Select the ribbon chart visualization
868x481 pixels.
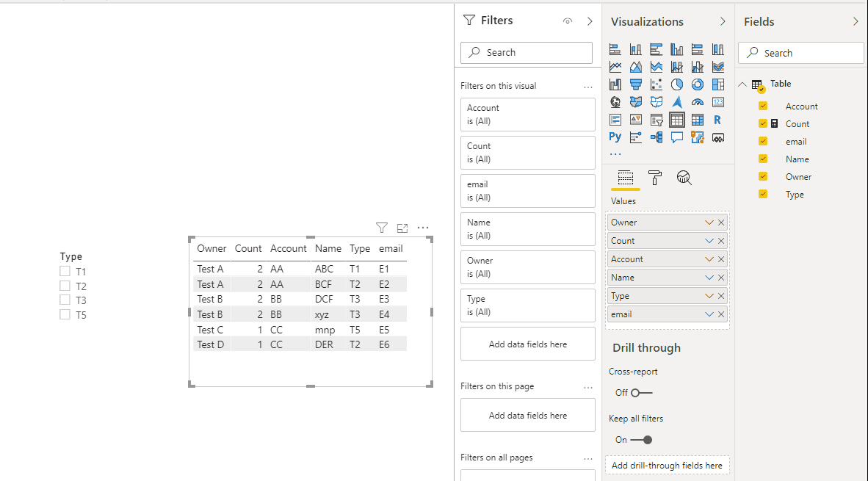pos(718,67)
